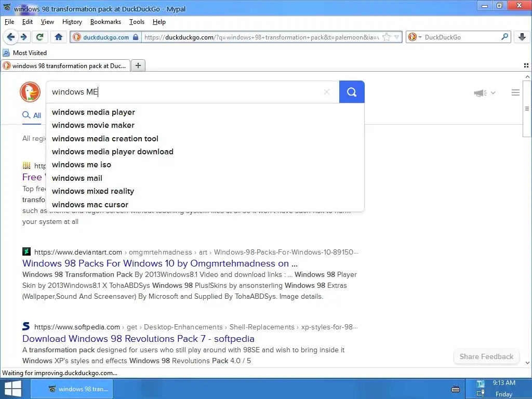Open the URL history dropdown arrow
Viewport: 532px width, 399px height.
point(396,37)
